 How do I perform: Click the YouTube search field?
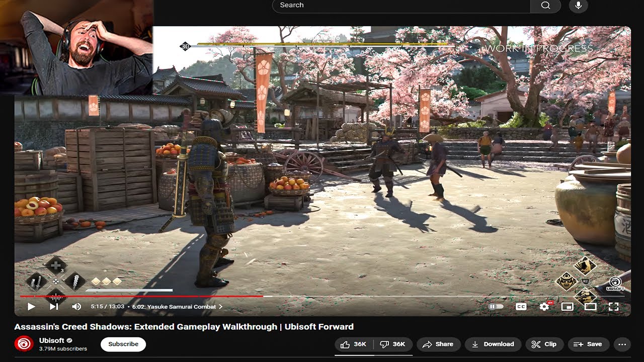pos(401,6)
